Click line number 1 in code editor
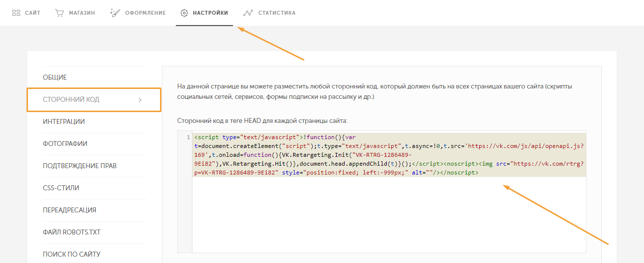 (188, 137)
